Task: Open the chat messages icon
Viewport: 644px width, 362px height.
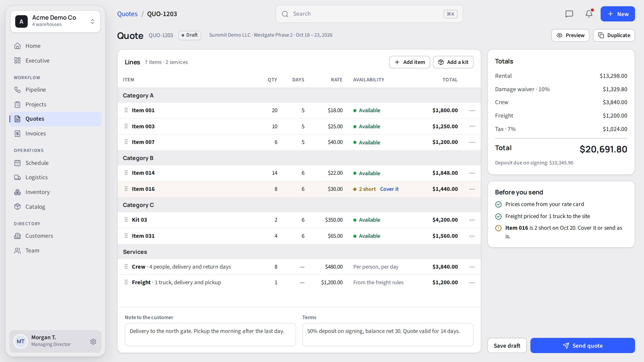Action: pyautogui.click(x=569, y=14)
